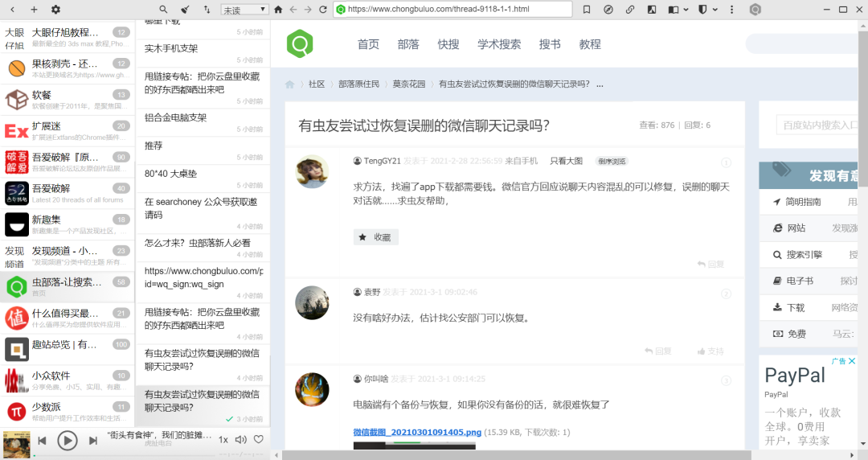Add a new feed with the plus icon
The width and height of the screenshot is (868, 460).
(x=34, y=10)
